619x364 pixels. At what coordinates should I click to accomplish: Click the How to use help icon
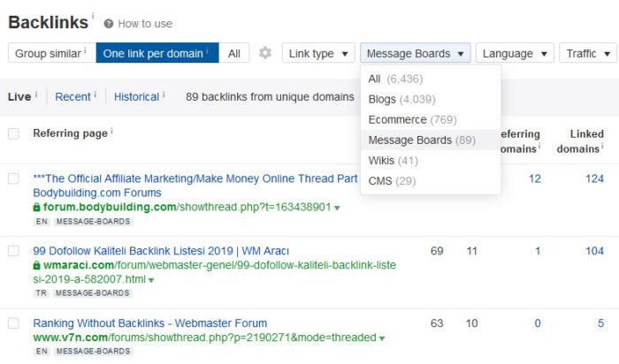pos(109,24)
